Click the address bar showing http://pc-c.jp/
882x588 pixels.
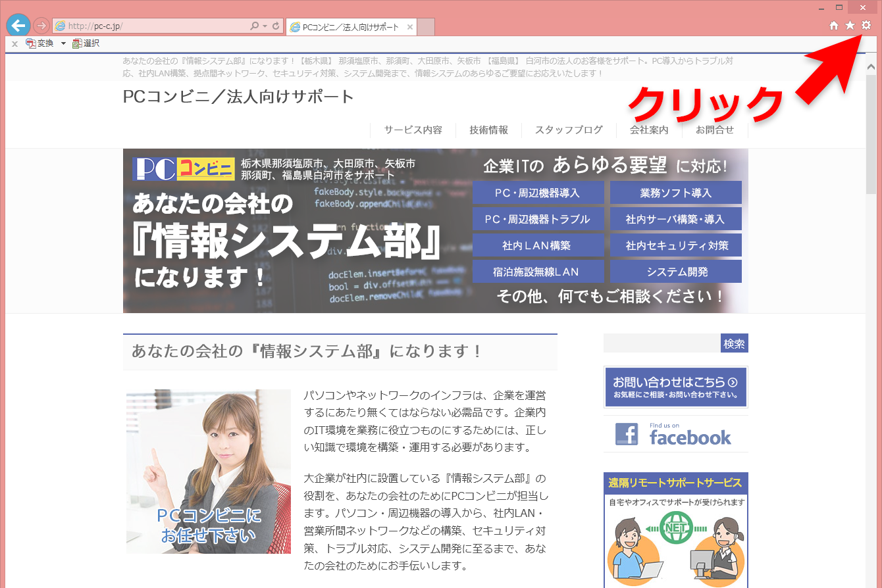pyautogui.click(x=151, y=26)
